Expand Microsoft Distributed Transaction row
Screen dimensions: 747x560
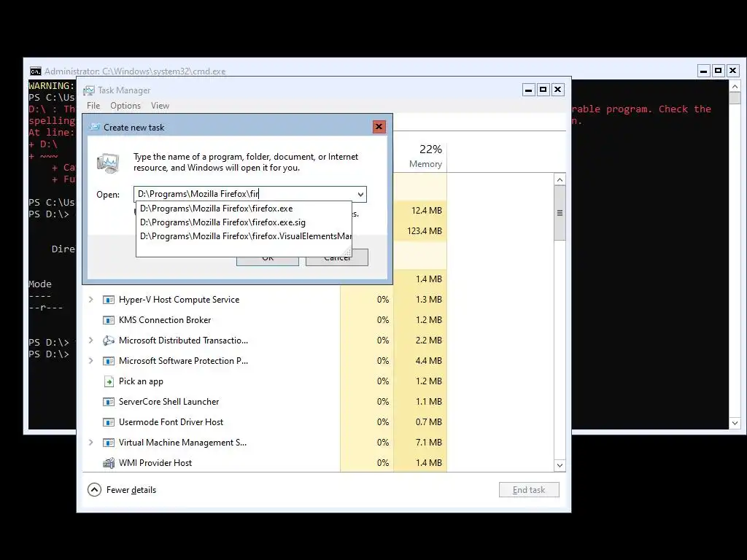point(91,341)
